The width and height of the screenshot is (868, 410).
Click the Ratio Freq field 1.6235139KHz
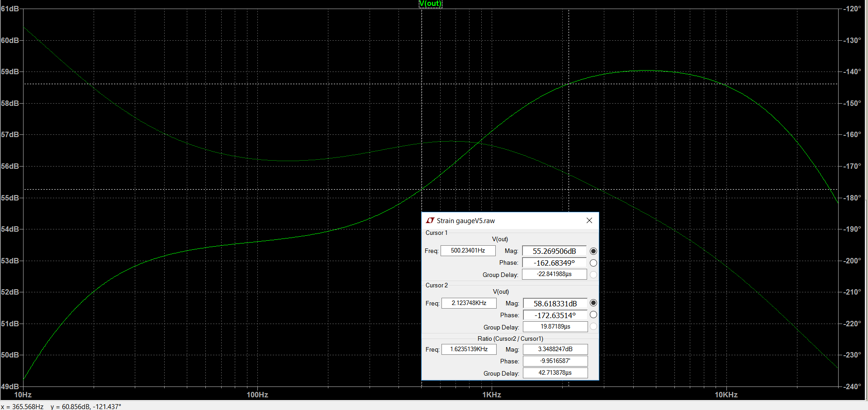point(469,349)
